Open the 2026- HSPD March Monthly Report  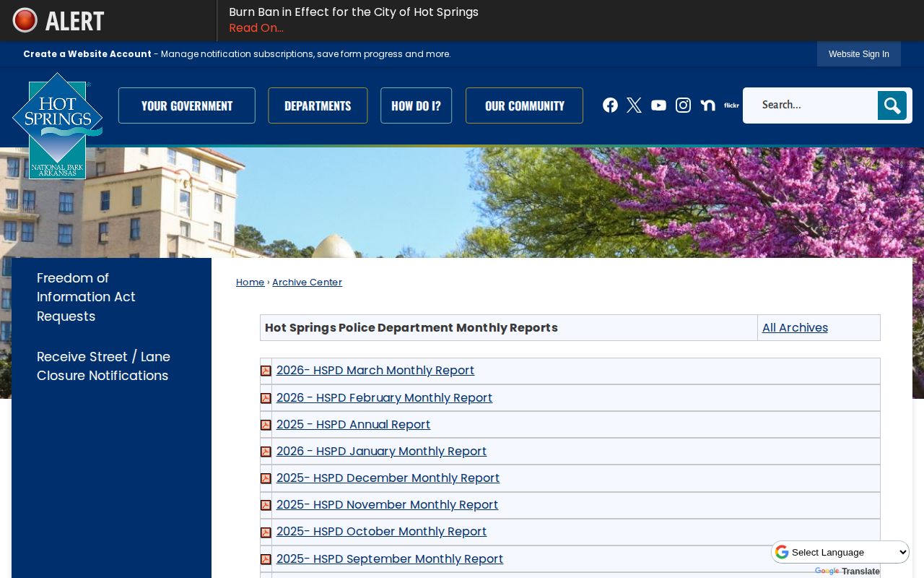click(375, 371)
